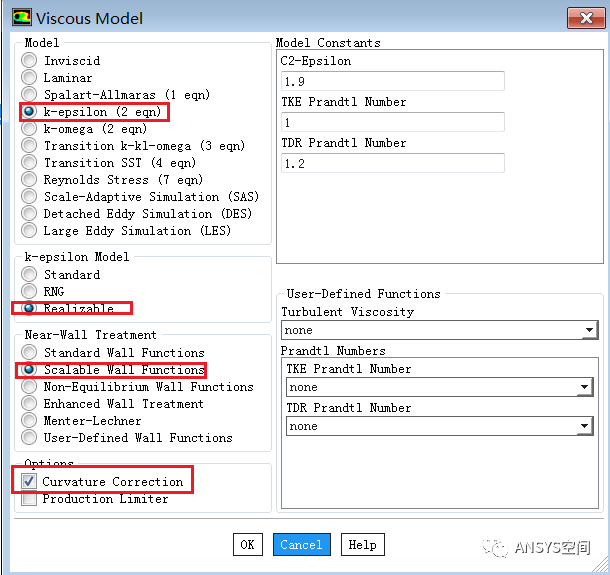
Task: Click TDR Prandtl Number constant field
Action: click(x=393, y=163)
